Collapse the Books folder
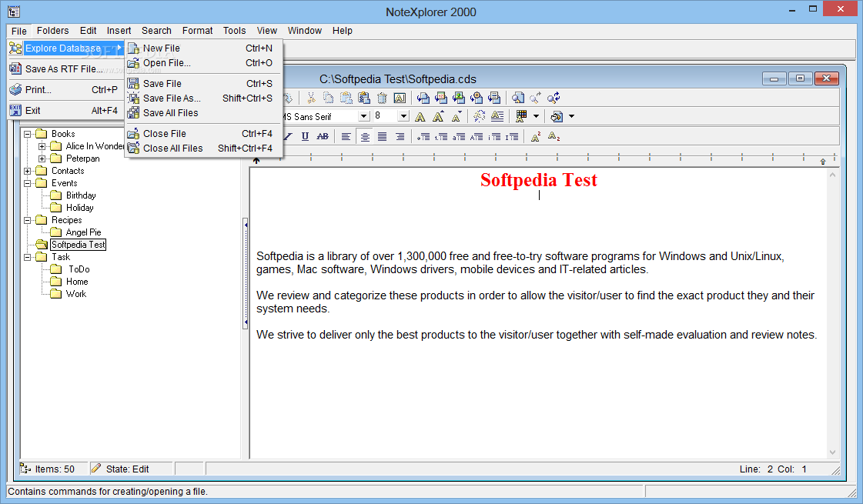Image resolution: width=863 pixels, height=504 pixels. pos(27,134)
